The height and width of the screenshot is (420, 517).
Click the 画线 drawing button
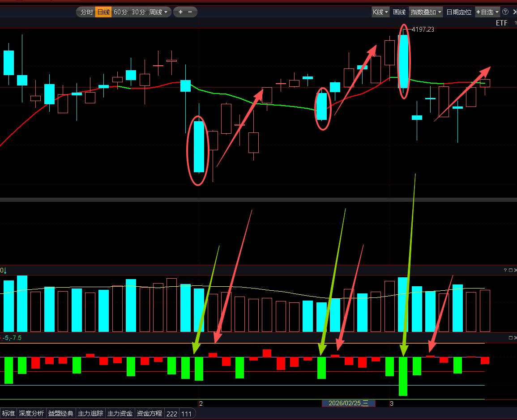399,12
